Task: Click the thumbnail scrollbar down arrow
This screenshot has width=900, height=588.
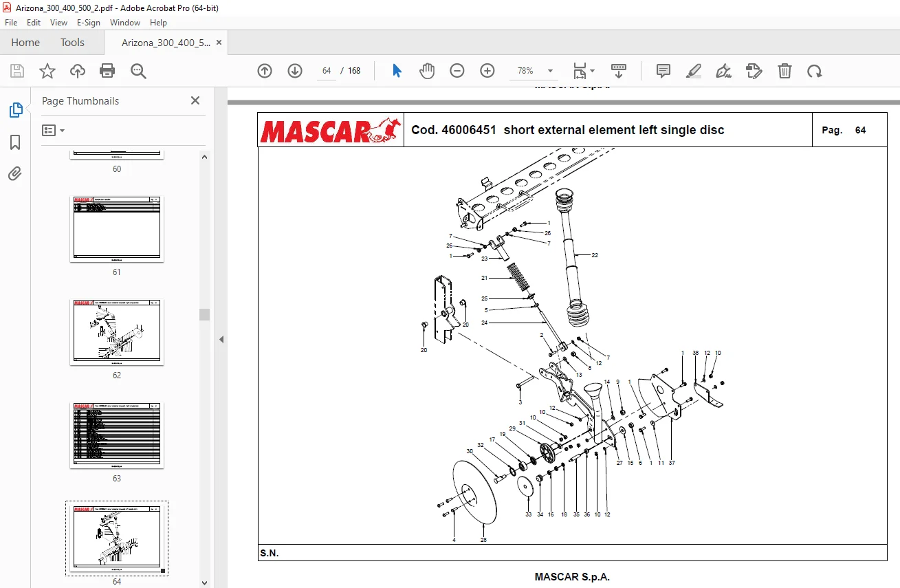Action: [204, 582]
